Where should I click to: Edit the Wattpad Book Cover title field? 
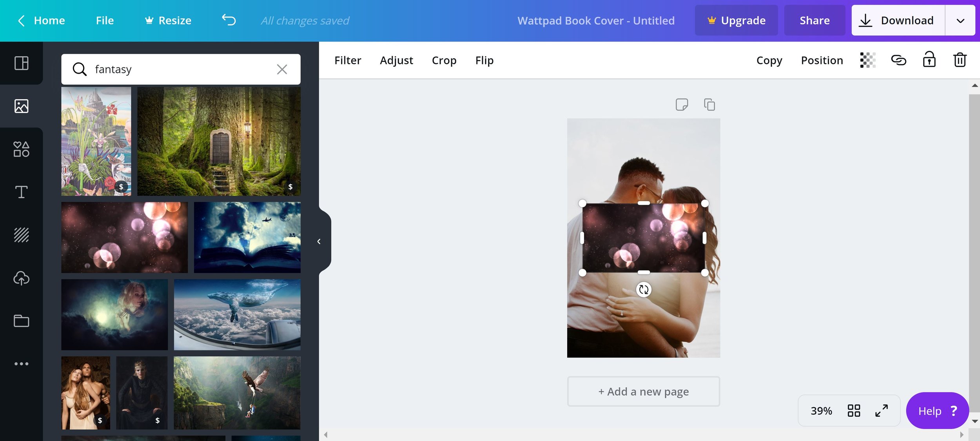pos(596,20)
